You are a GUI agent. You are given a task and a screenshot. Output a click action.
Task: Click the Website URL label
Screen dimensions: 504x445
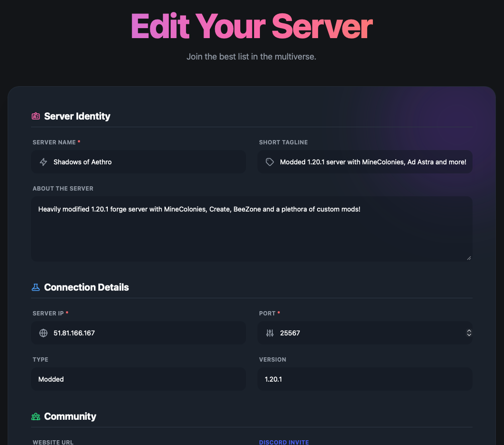(53, 442)
